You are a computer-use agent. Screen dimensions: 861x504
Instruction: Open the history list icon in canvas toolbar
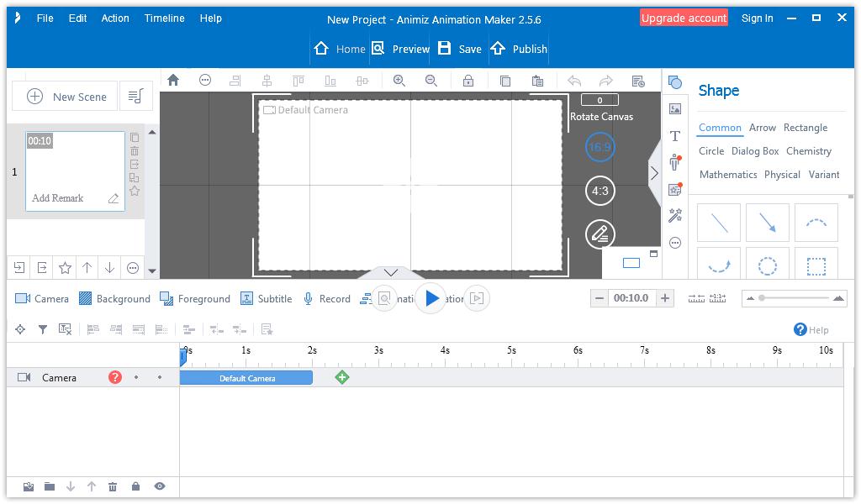tap(638, 81)
